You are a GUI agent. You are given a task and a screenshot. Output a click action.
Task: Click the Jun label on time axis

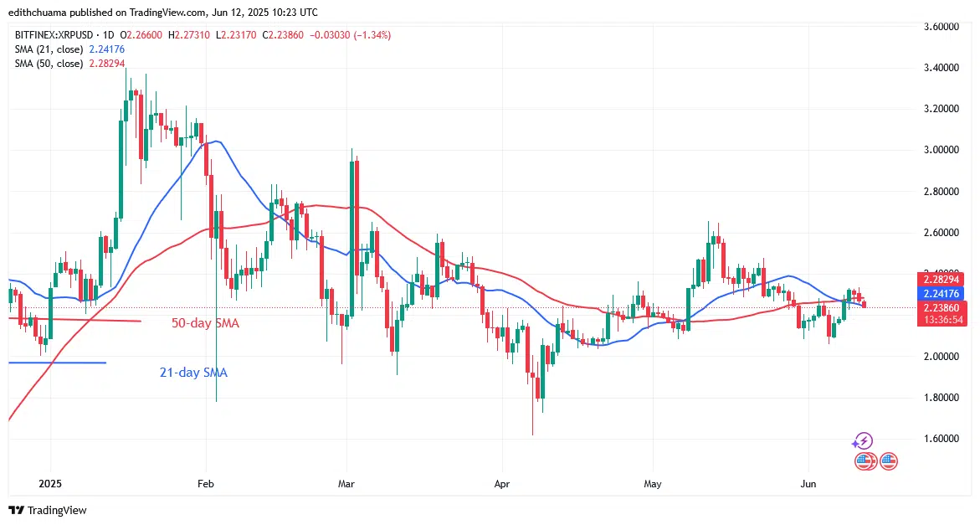(808, 484)
